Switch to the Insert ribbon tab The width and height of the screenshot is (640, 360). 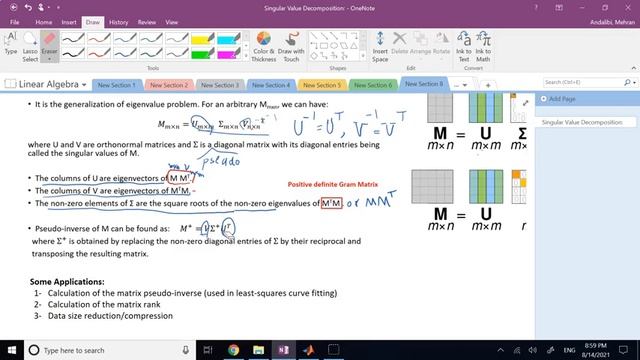coord(69,22)
